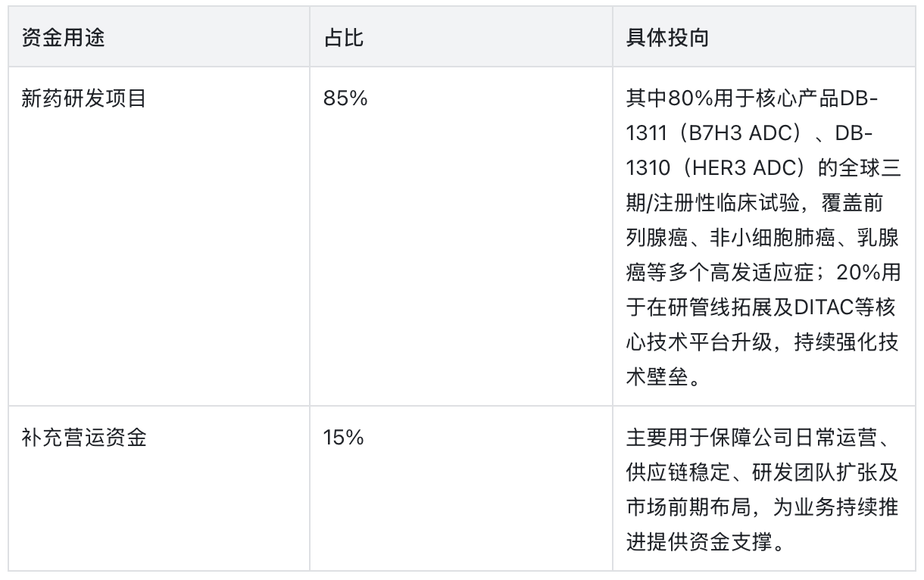Select the 85% percentage cell
The height and width of the screenshot is (580, 924).
tap(345, 98)
